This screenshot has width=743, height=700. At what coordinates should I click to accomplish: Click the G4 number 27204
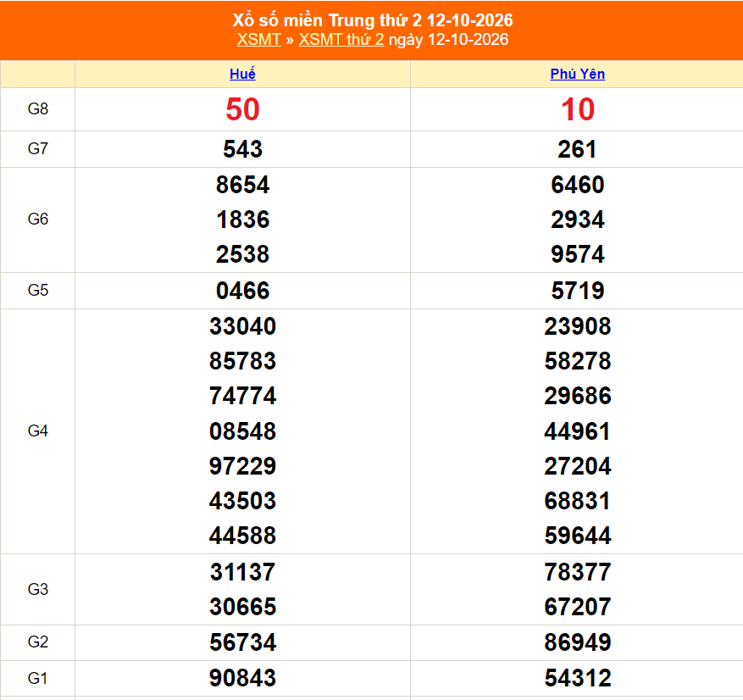(x=578, y=466)
